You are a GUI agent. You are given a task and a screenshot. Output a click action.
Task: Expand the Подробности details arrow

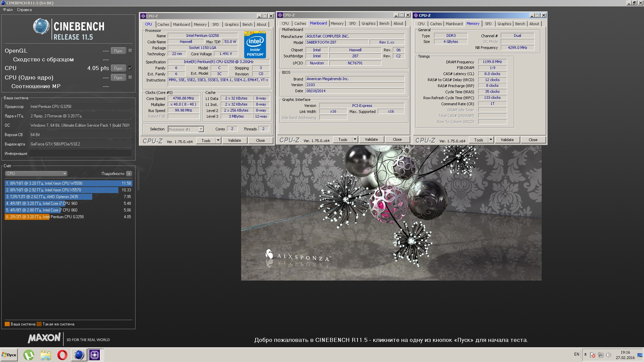(x=129, y=174)
